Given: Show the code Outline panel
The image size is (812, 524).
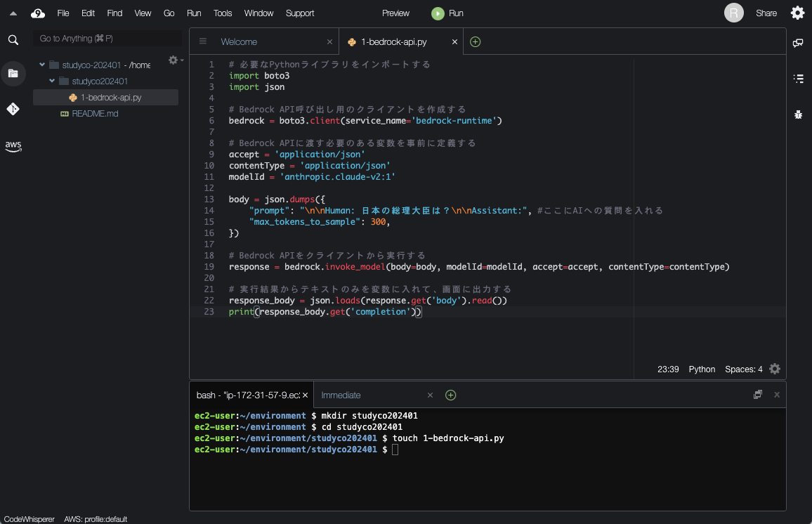Looking at the screenshot, I should 798,79.
